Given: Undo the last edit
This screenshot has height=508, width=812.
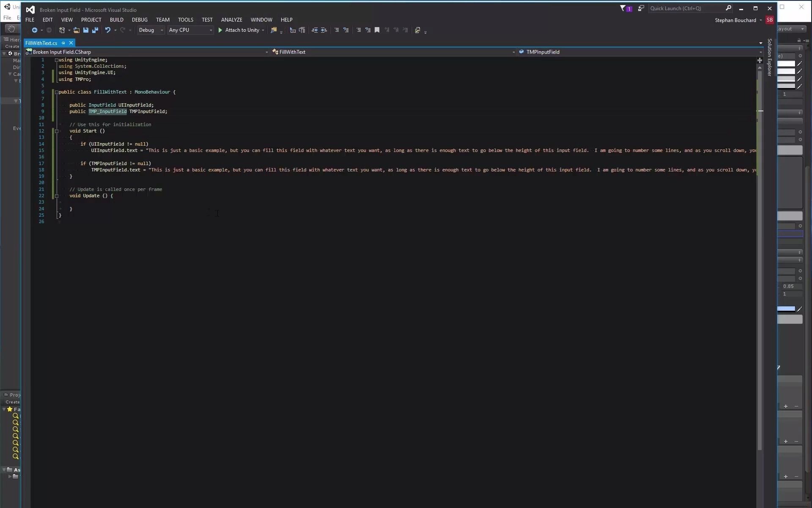Looking at the screenshot, I should (x=108, y=30).
